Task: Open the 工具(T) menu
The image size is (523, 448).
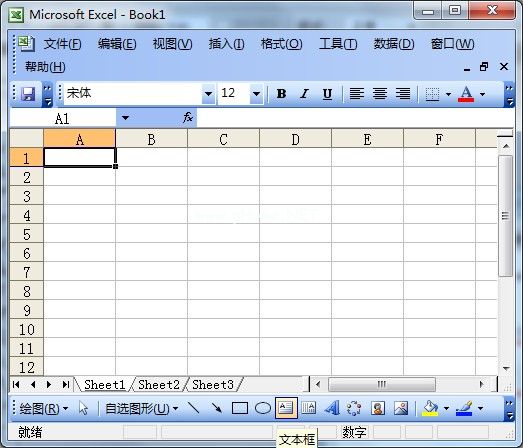Action: [x=338, y=44]
